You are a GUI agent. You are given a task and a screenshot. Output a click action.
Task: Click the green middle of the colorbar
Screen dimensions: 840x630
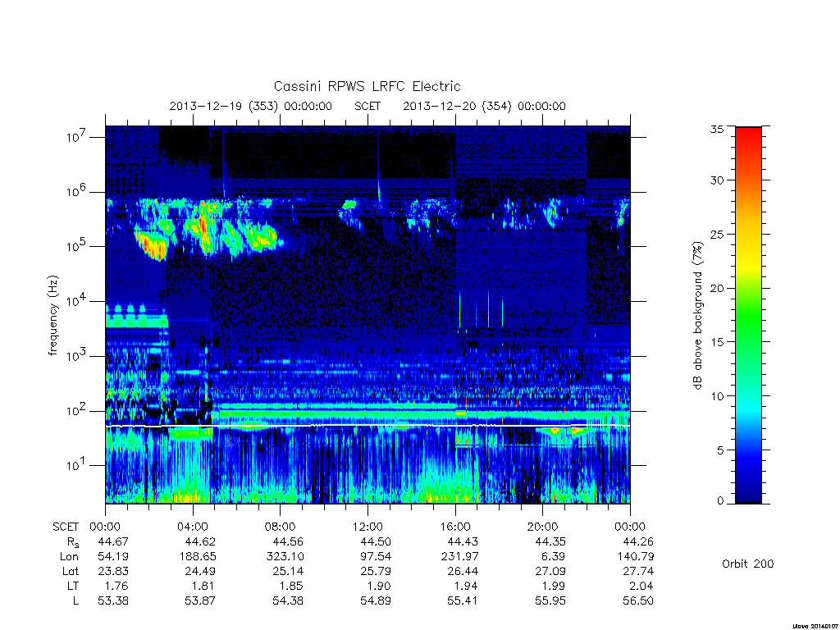748,316
